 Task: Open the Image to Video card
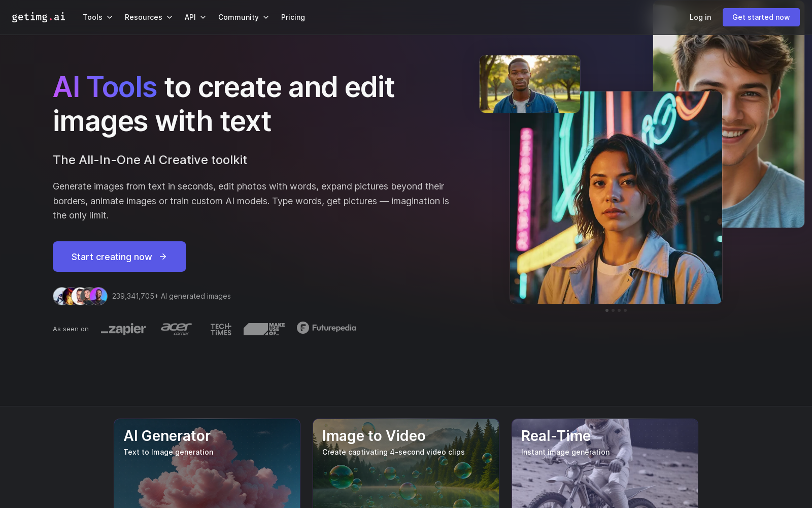pyautogui.click(x=406, y=463)
